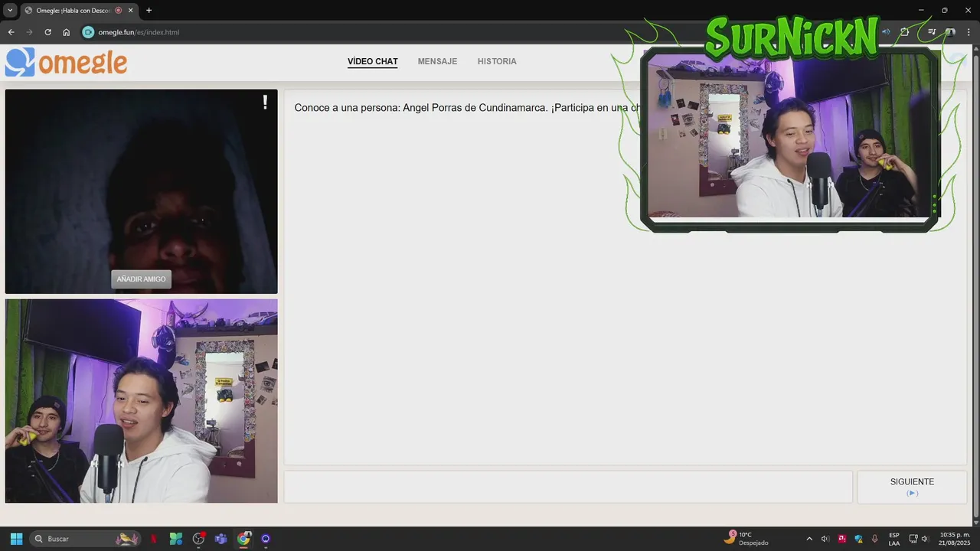
Task: Click the address bar URL omegle.fun
Action: pyautogui.click(x=139, y=32)
